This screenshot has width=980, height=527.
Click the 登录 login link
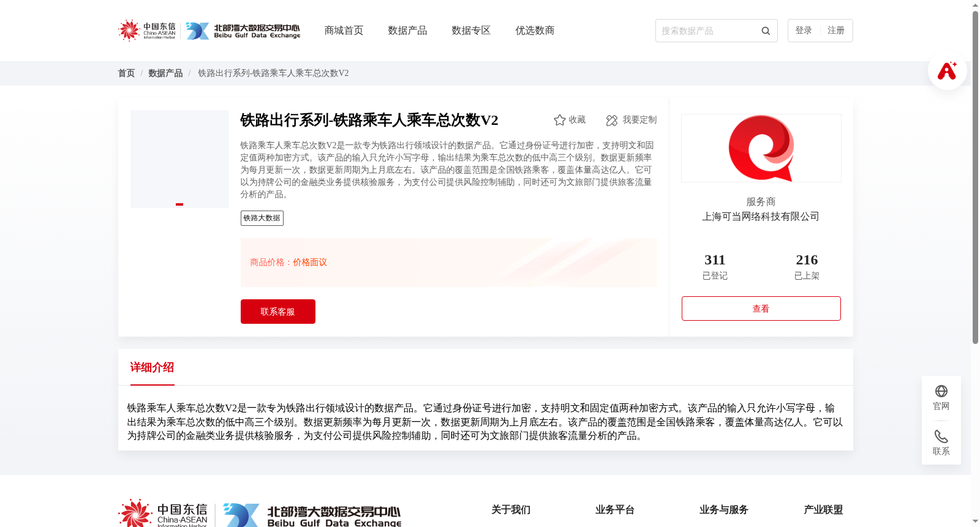804,31
